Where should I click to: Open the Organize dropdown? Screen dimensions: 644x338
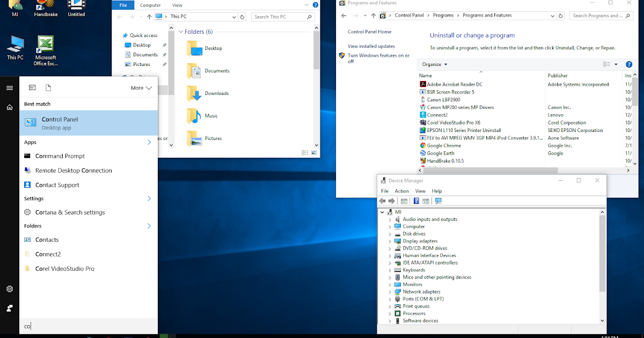(434, 64)
